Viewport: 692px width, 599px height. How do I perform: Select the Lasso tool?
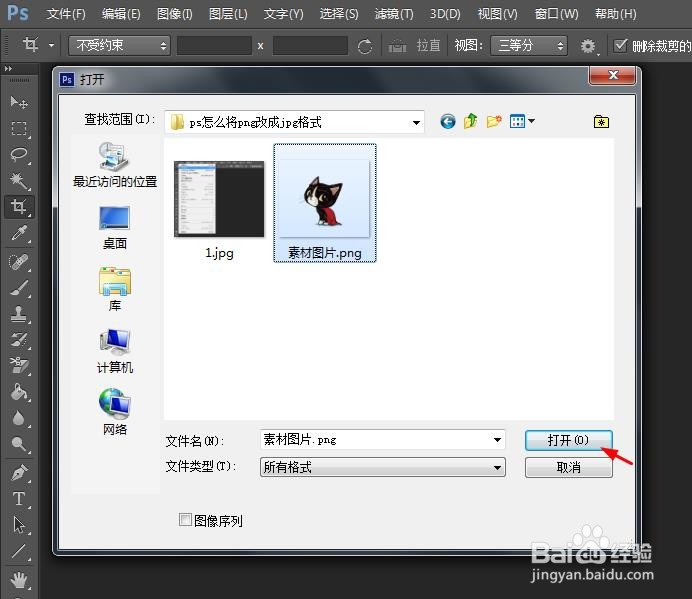coord(19,154)
